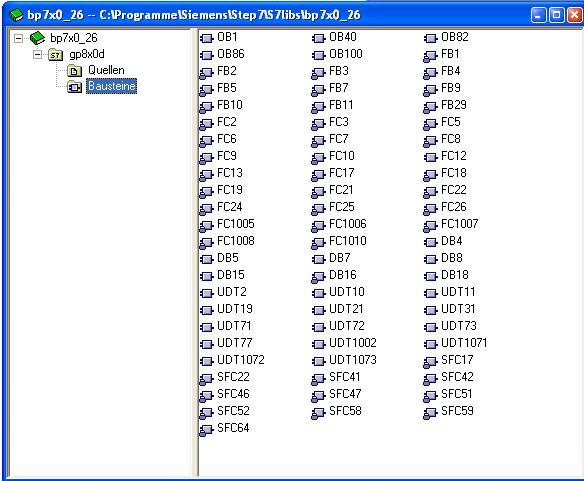Click the FB1 function block icon

click(x=430, y=56)
